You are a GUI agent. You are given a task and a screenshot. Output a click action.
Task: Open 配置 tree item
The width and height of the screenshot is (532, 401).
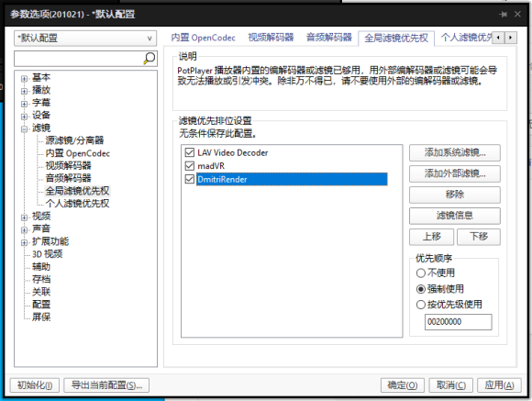coord(41,305)
